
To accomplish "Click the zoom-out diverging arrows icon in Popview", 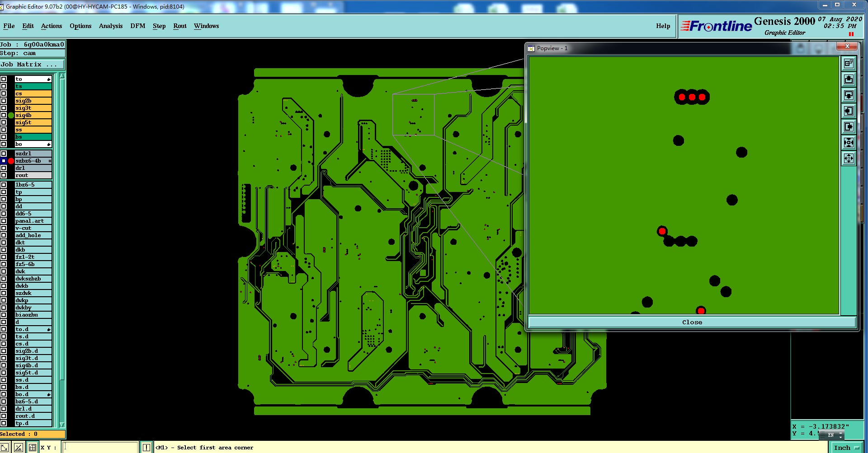I will [849, 158].
